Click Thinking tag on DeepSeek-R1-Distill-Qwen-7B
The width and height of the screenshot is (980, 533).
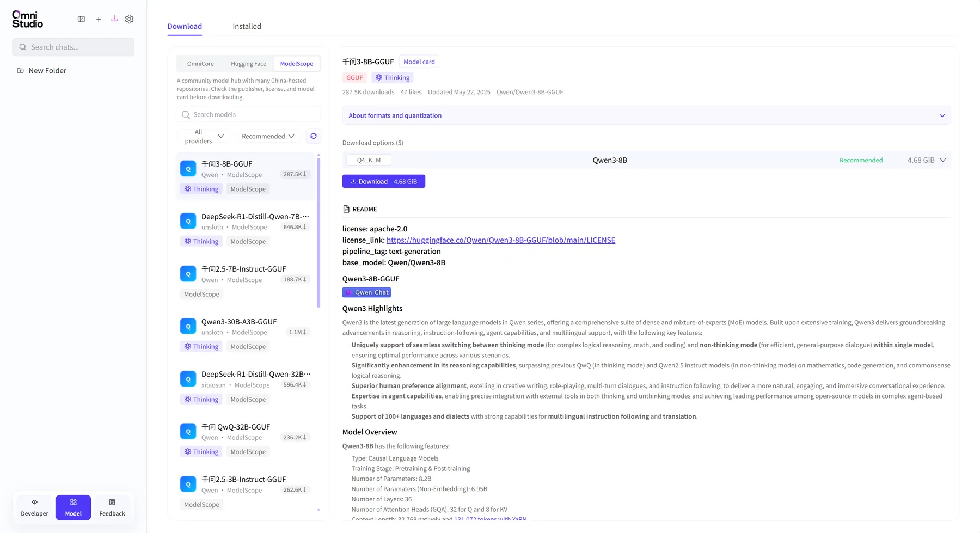pos(201,242)
